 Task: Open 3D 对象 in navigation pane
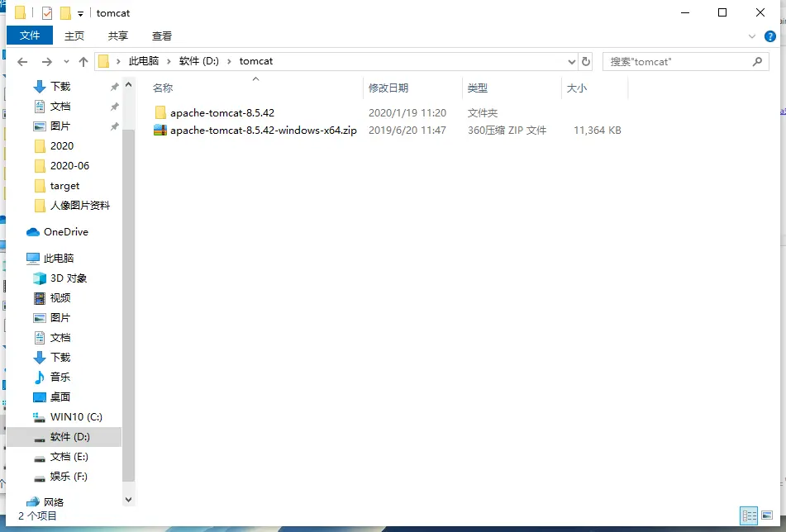(x=68, y=278)
